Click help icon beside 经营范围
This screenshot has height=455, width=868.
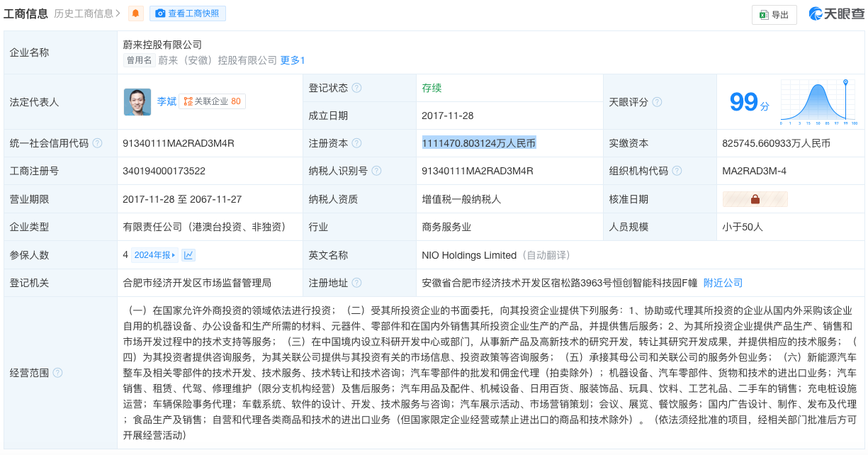(57, 373)
